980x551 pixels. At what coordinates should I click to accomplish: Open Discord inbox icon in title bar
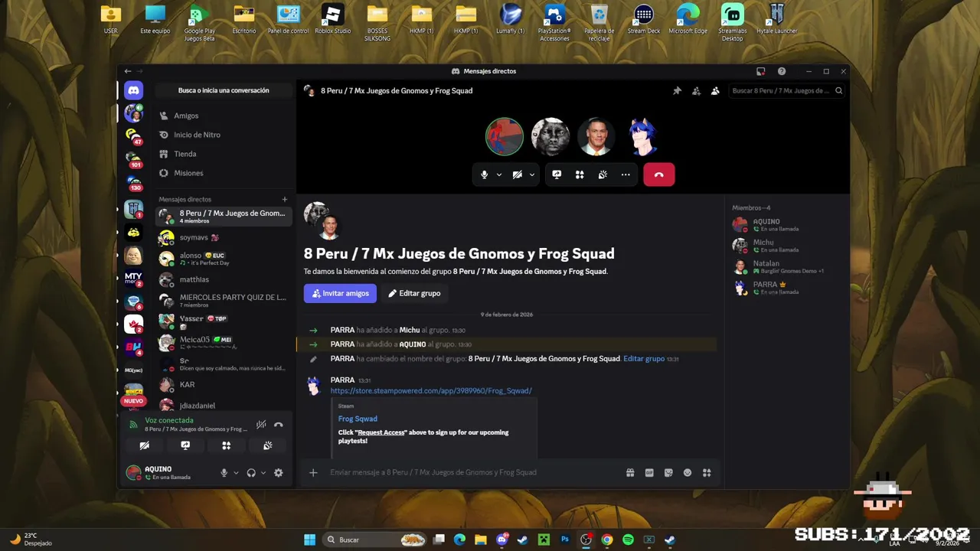tap(760, 71)
